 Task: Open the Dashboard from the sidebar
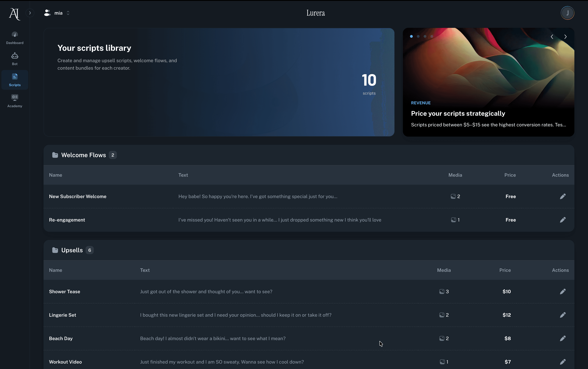(x=14, y=38)
